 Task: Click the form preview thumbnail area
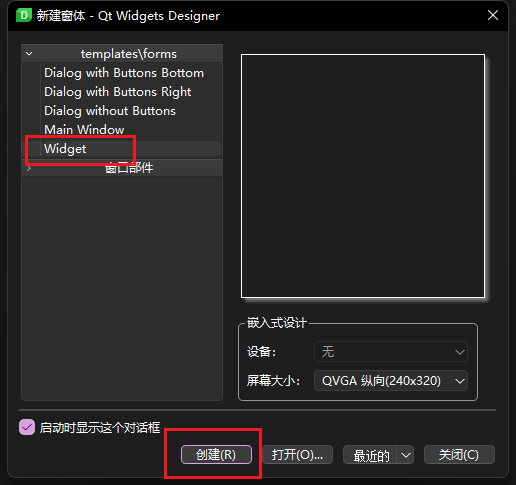pos(363,176)
